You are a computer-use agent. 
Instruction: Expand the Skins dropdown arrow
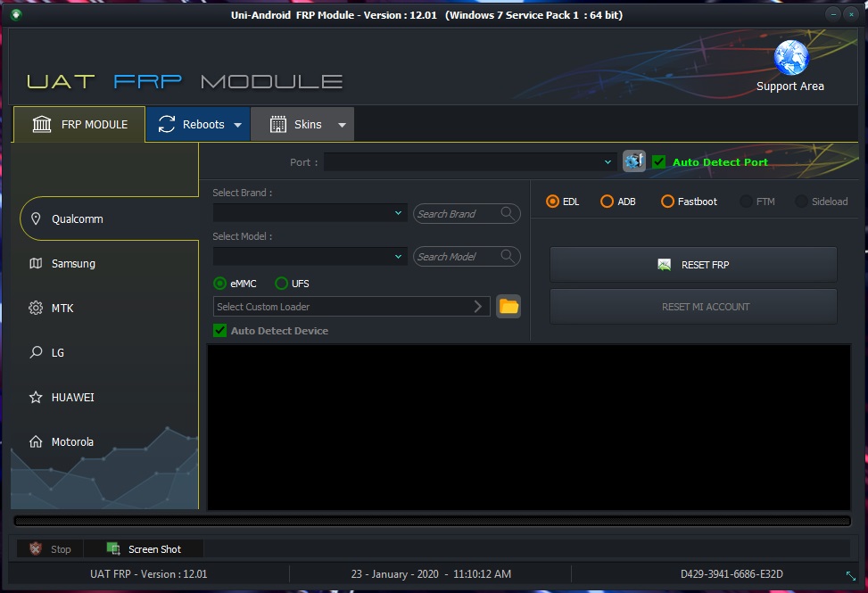tap(342, 125)
